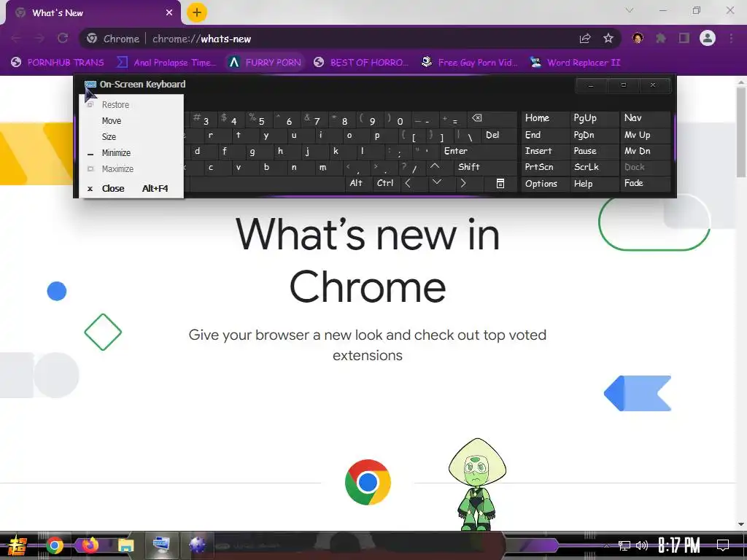The height and width of the screenshot is (560, 747).
Task: Reload the Chrome page
Action: [x=63, y=38]
